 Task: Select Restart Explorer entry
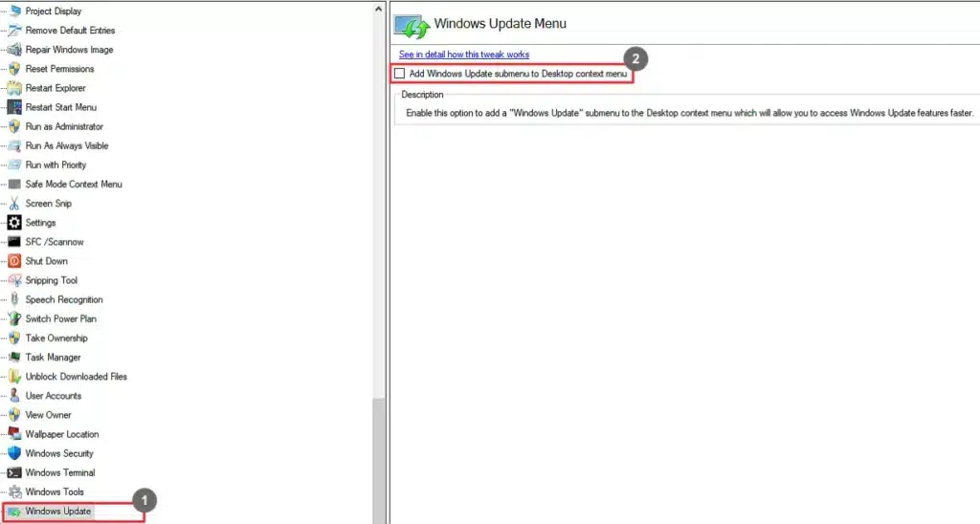pyautogui.click(x=55, y=88)
